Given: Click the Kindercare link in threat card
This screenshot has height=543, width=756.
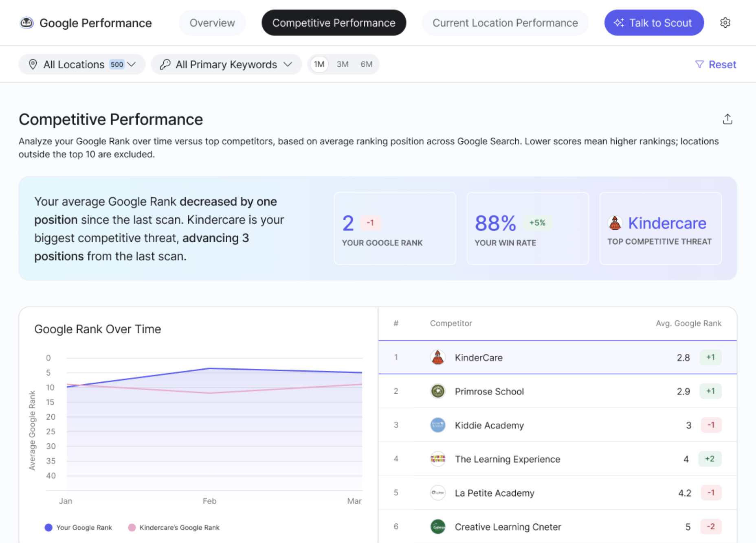Looking at the screenshot, I should 667,223.
